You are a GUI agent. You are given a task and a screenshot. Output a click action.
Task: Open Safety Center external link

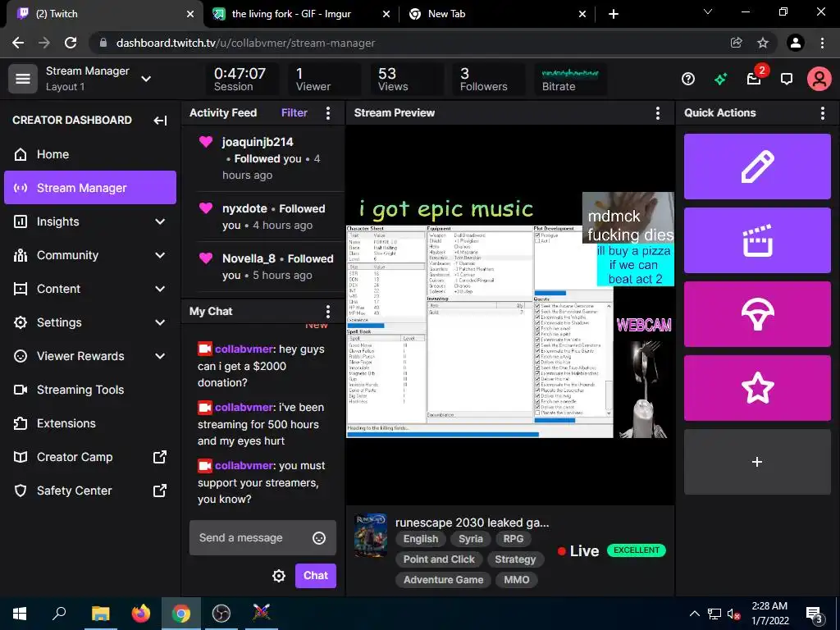tap(90, 491)
